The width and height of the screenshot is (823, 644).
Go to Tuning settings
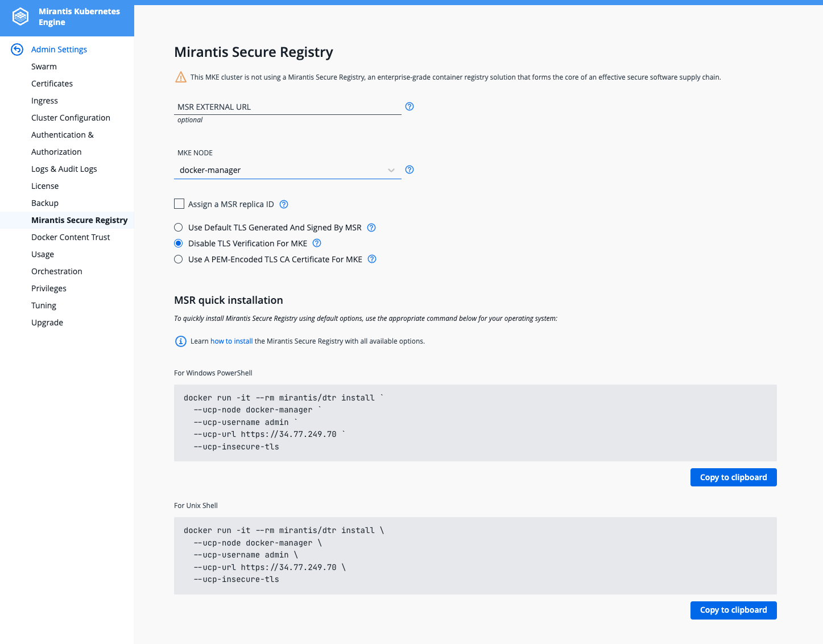tap(44, 306)
